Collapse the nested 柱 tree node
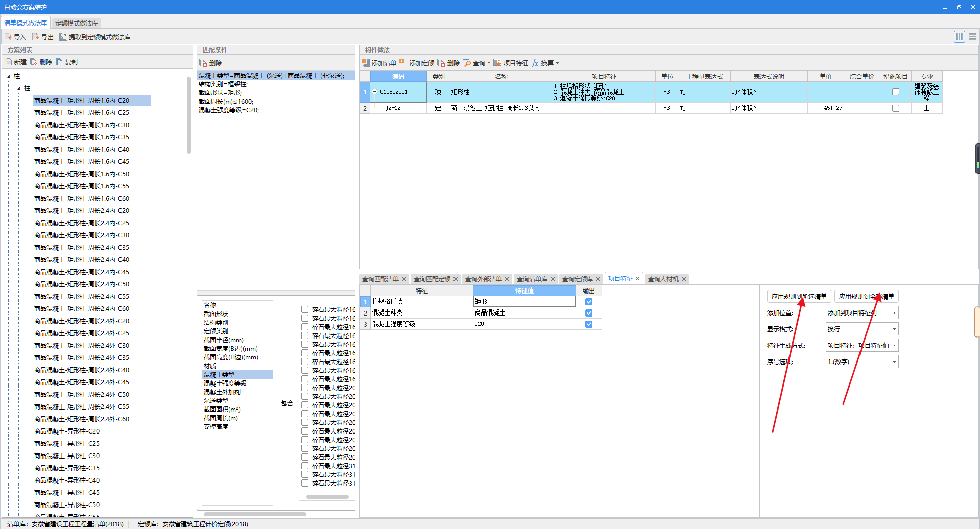This screenshot has height=529, width=980. 19,88
